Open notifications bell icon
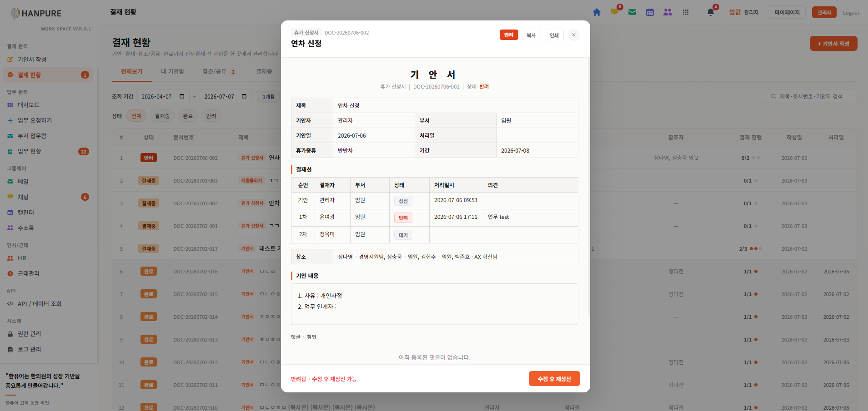Screen dimensions: 868x411 [x=710, y=12]
